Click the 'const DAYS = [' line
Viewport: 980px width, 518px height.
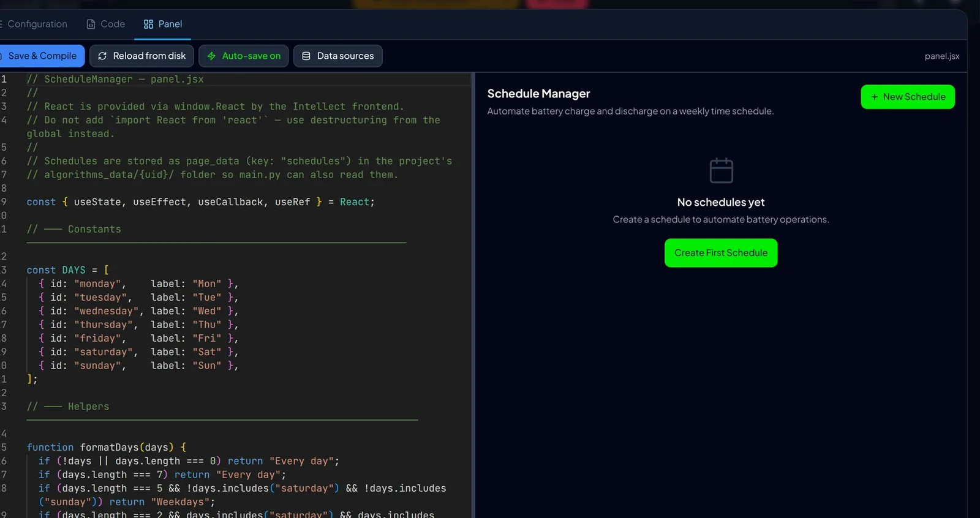point(68,270)
